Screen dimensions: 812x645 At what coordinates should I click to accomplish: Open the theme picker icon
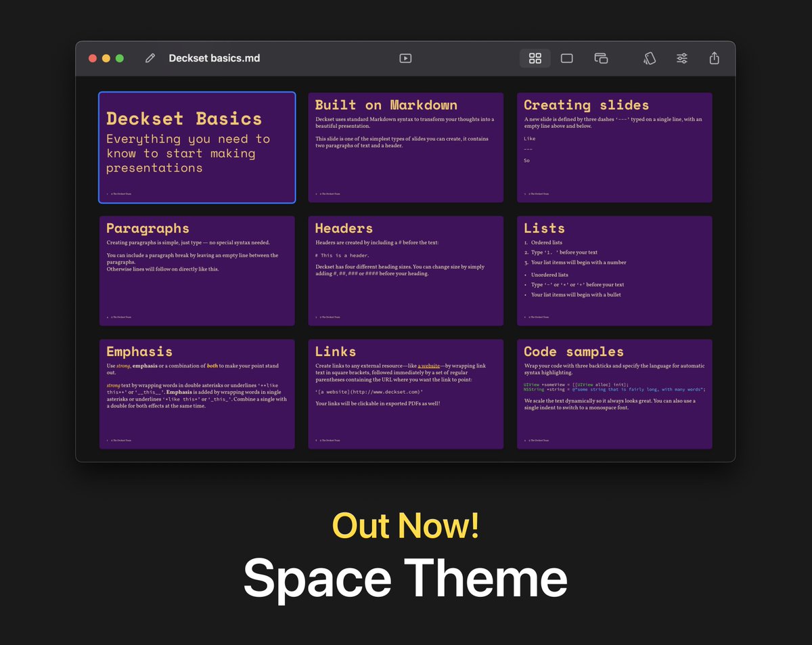coord(650,58)
